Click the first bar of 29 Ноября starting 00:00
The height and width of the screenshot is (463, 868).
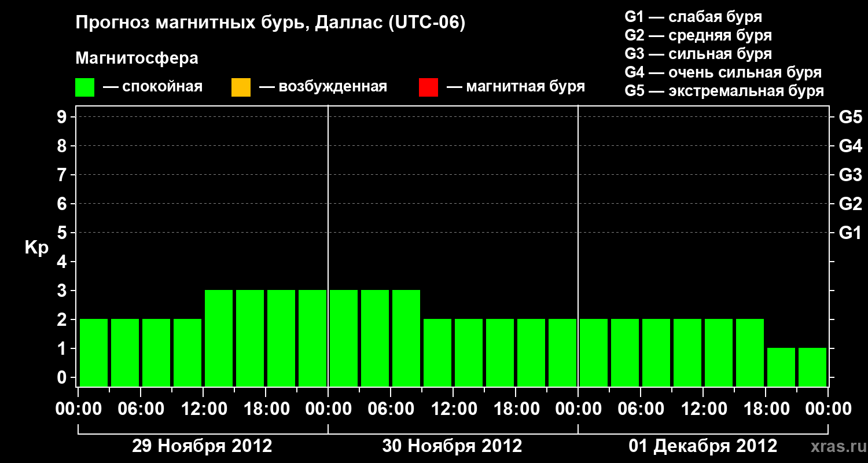(94, 352)
